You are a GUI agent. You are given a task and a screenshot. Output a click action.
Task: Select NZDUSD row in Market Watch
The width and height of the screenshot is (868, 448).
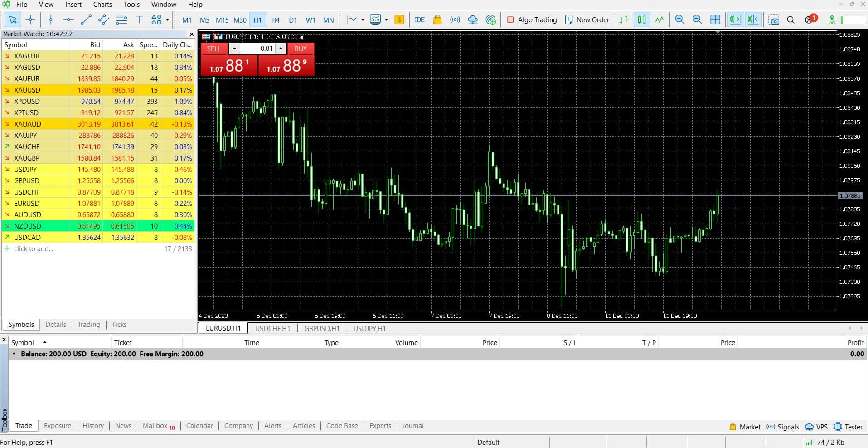pos(98,226)
